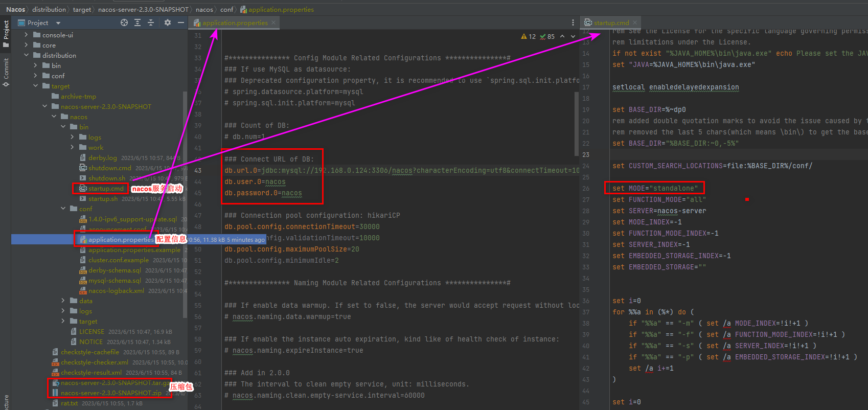Open Project panel gear options
Image resolution: width=868 pixels, height=410 pixels.
(x=168, y=22)
